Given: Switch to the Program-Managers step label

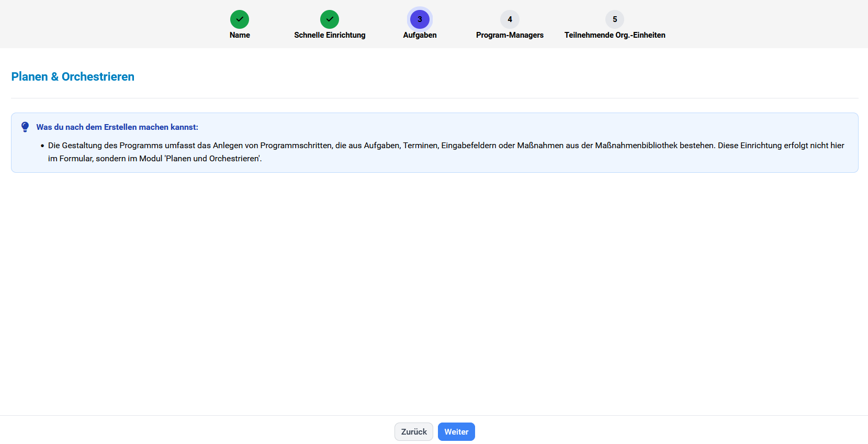Looking at the screenshot, I should (x=510, y=35).
